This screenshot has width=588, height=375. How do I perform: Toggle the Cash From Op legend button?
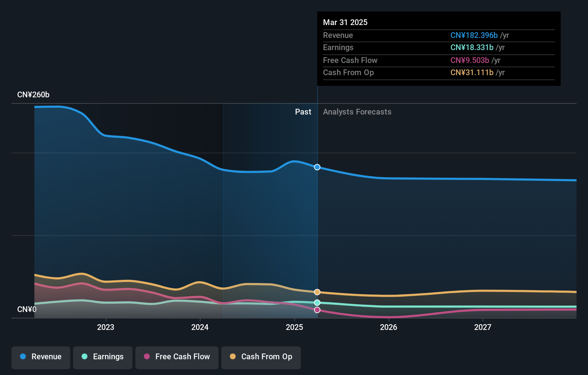[261, 357]
